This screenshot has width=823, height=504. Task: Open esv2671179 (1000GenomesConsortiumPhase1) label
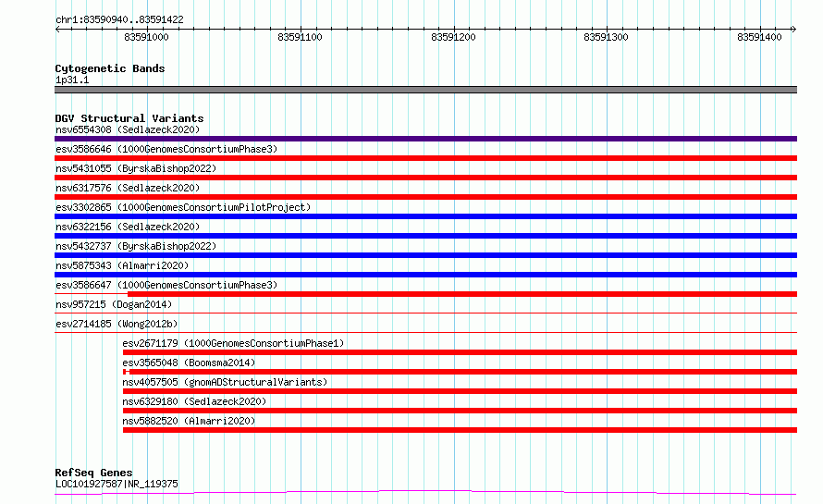[233, 343]
